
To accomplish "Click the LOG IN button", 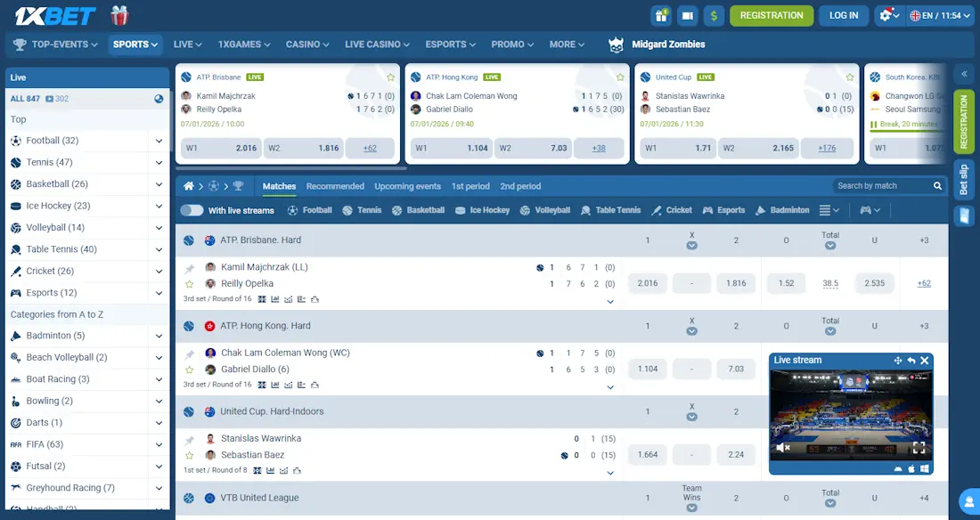I will coord(843,15).
